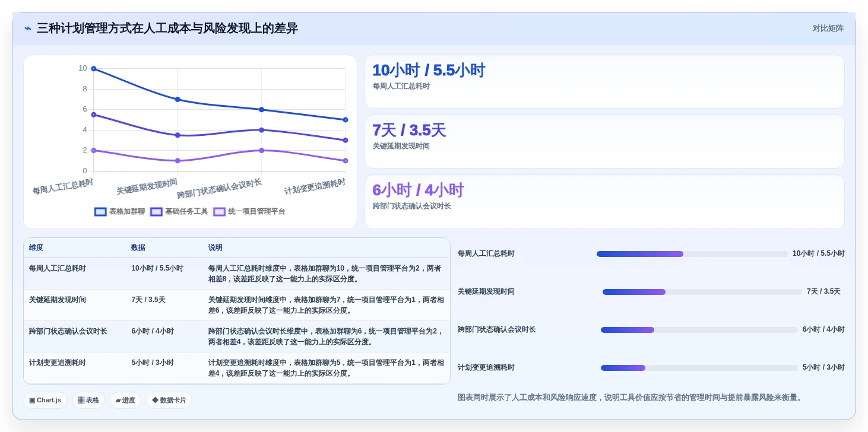Toggle the 统一项目管理平台 legend swatch

click(x=220, y=212)
